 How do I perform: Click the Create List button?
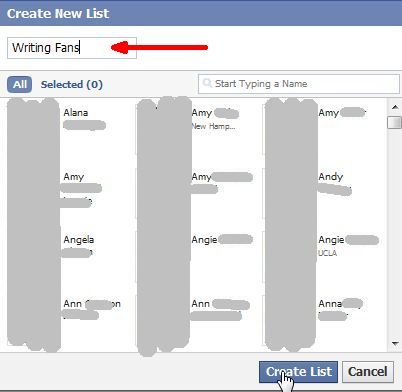pos(298,372)
